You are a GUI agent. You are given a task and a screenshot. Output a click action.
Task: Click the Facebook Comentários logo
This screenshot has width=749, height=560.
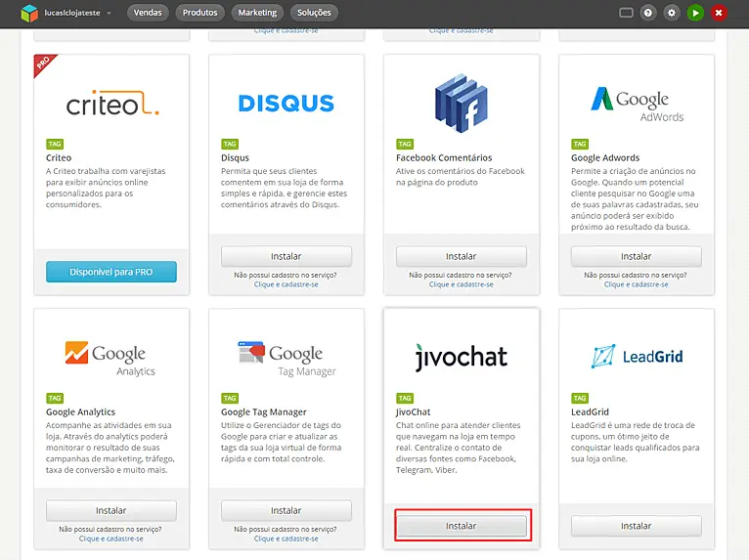(461, 103)
